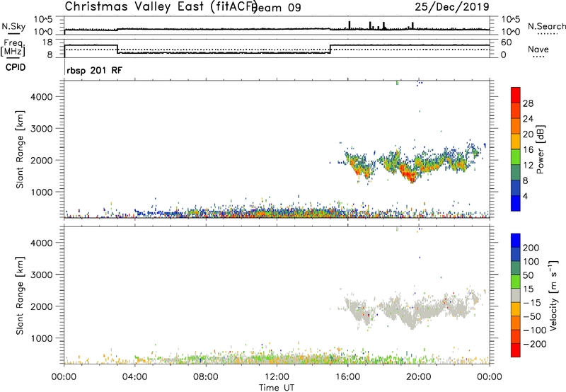Screen dimensions: 566x392
Task: Click the 1000 km tick in the velocity panel
Action: point(42,338)
